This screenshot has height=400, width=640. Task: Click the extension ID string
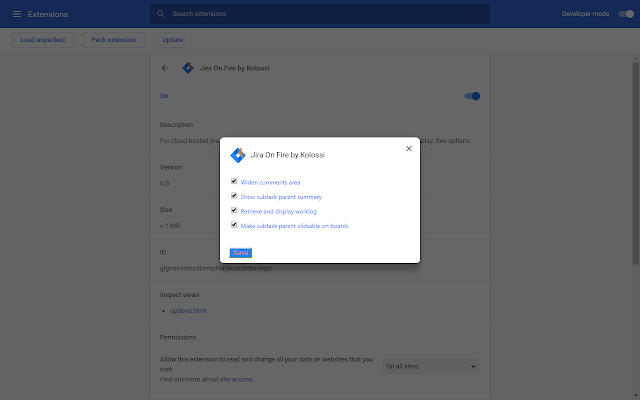tap(216, 268)
